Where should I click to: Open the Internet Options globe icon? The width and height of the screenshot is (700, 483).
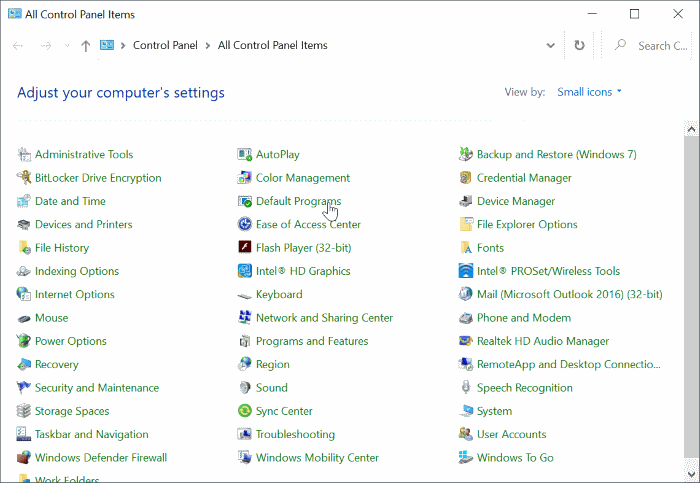(24, 294)
